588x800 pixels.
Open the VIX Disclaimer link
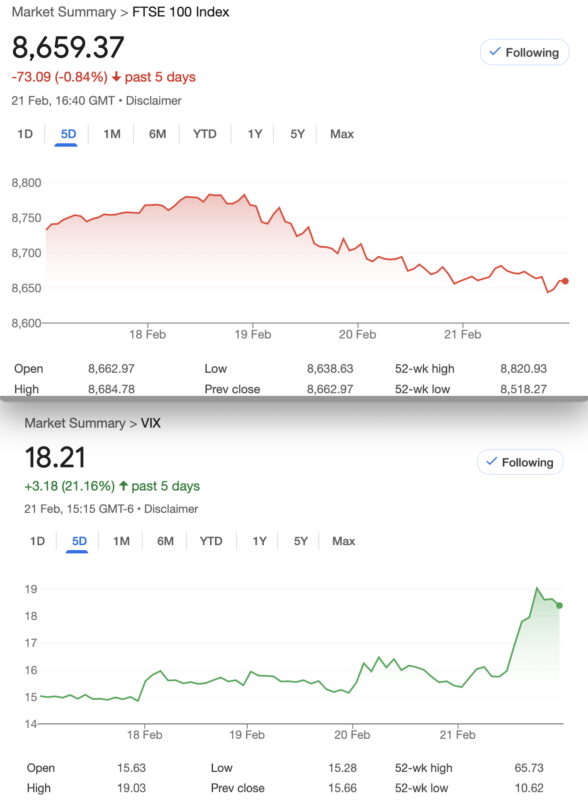[x=171, y=509]
